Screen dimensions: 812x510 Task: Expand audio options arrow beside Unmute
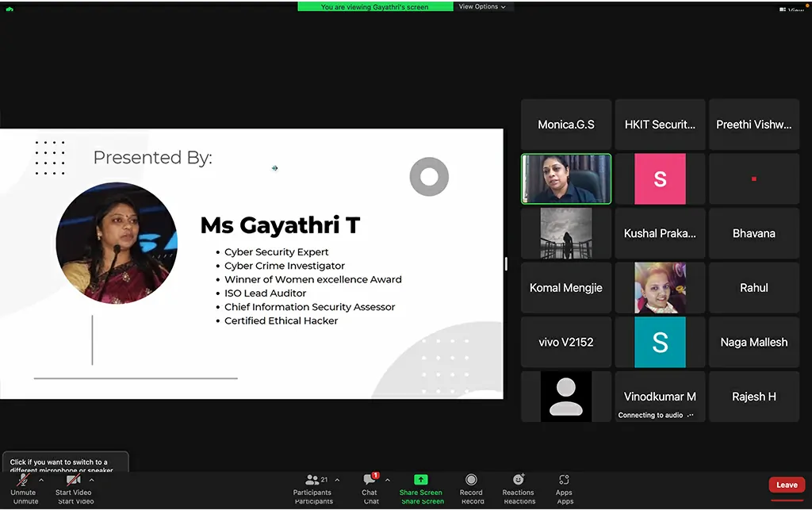point(41,480)
